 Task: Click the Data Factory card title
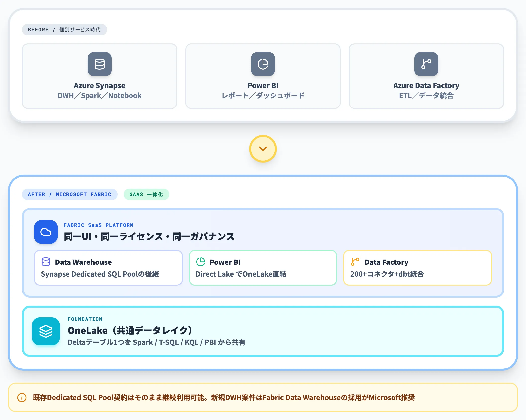386,262
